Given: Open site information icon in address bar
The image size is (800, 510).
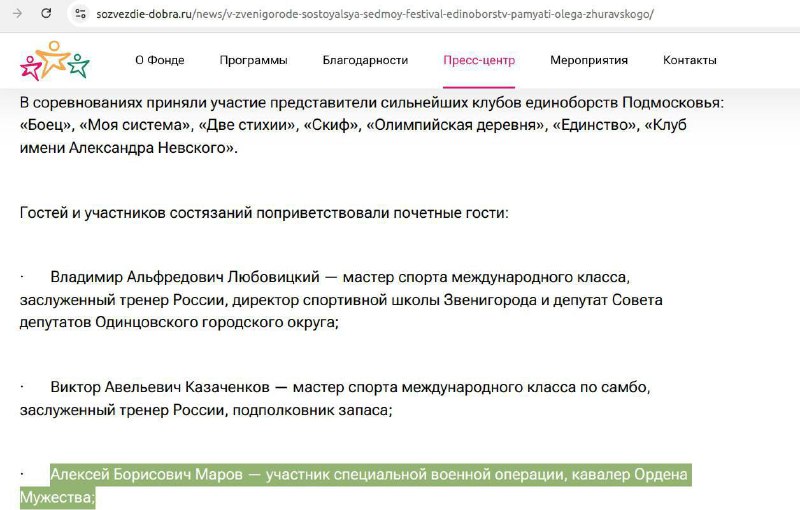Looking at the screenshot, I should 80,14.
